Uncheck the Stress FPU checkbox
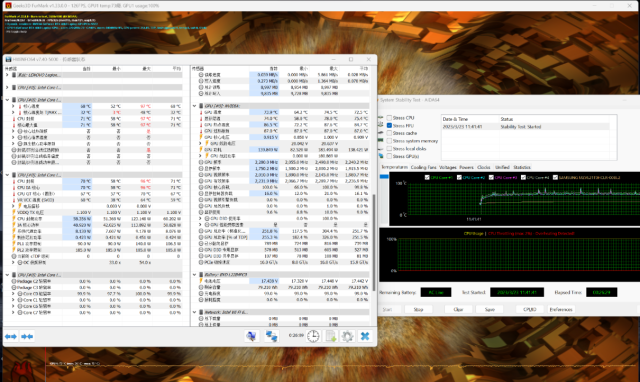This screenshot has width=640, height=382. point(389,125)
